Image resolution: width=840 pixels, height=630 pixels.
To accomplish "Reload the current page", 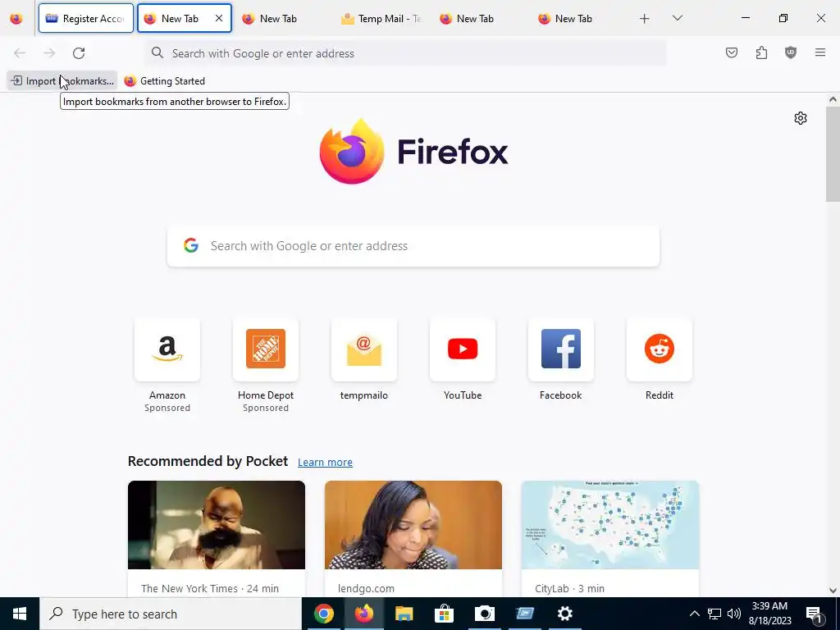I will tap(79, 53).
